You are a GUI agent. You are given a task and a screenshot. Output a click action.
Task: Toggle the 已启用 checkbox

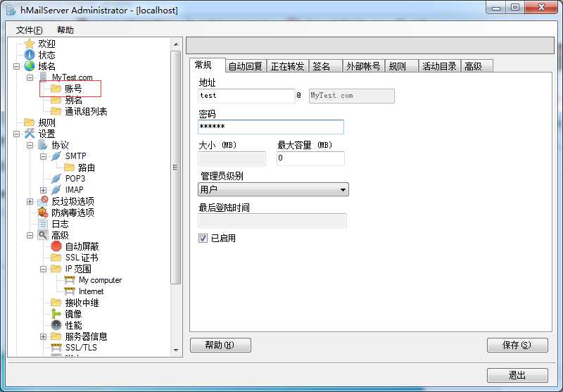pos(203,238)
